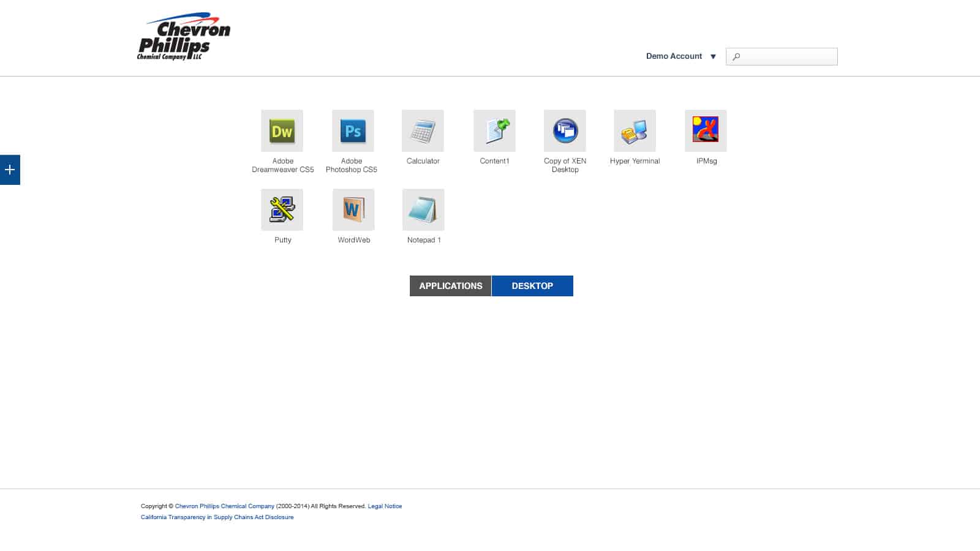This screenshot has width=980, height=551.
Task: Click the search magnifier icon
Action: (x=736, y=57)
